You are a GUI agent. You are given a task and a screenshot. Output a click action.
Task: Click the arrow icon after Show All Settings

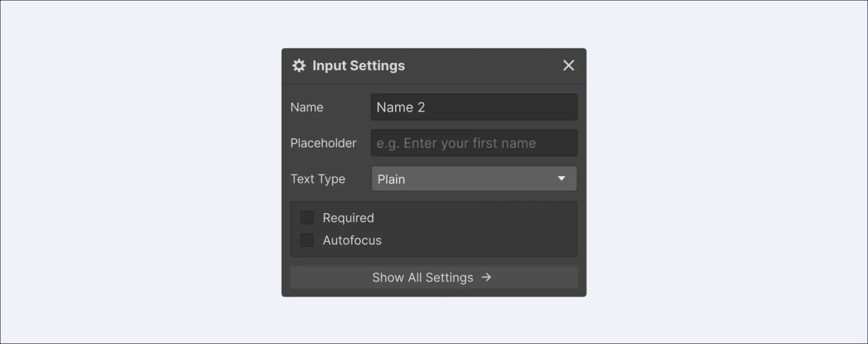point(486,277)
